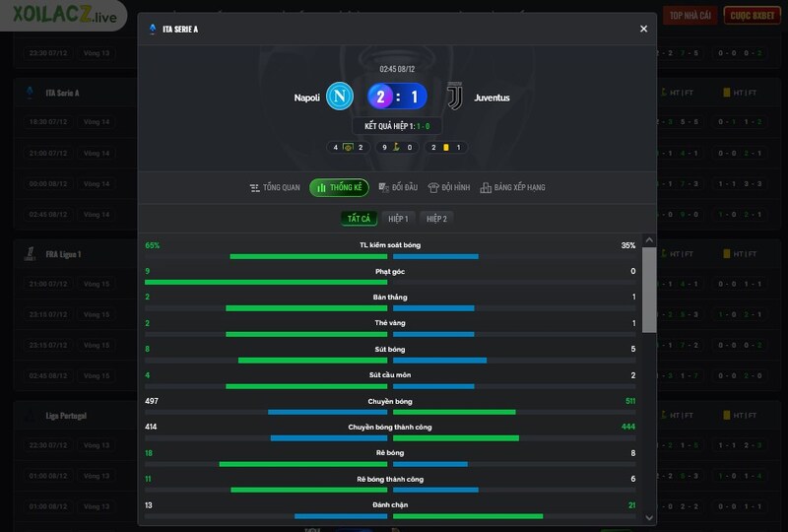
Task: Click the shots-on-target goal icon
Action: (348, 148)
